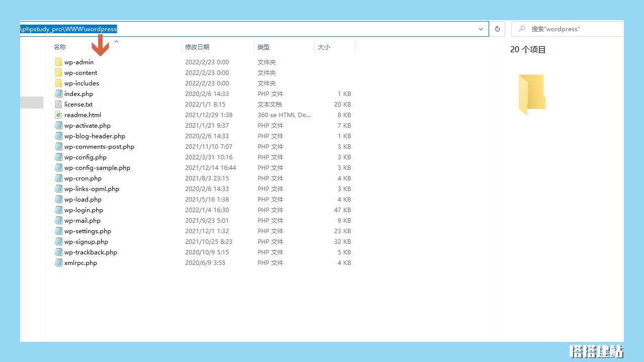Screen dimensions: 644x362
Task: Select the wp-blog-header.php file name
Action: point(95,136)
